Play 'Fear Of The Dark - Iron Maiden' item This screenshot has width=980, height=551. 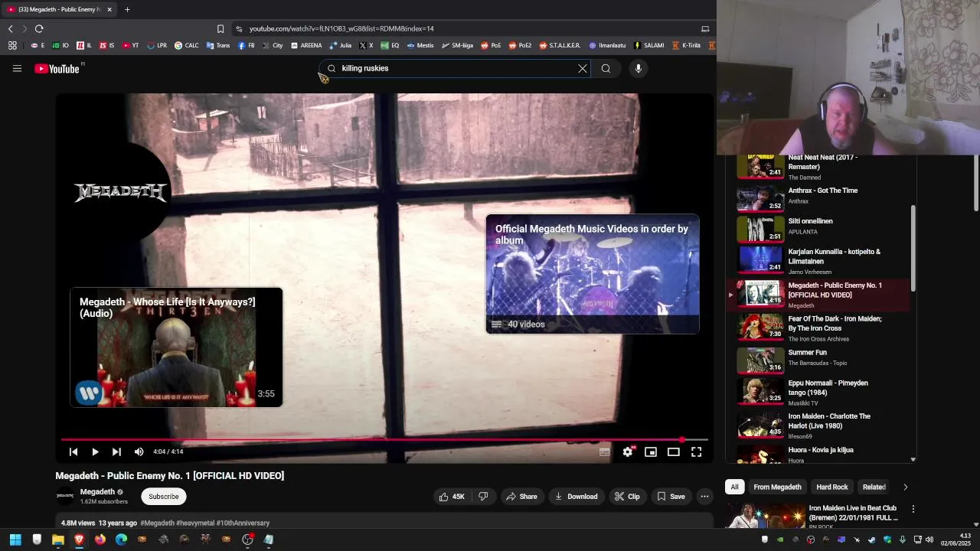pos(819,328)
